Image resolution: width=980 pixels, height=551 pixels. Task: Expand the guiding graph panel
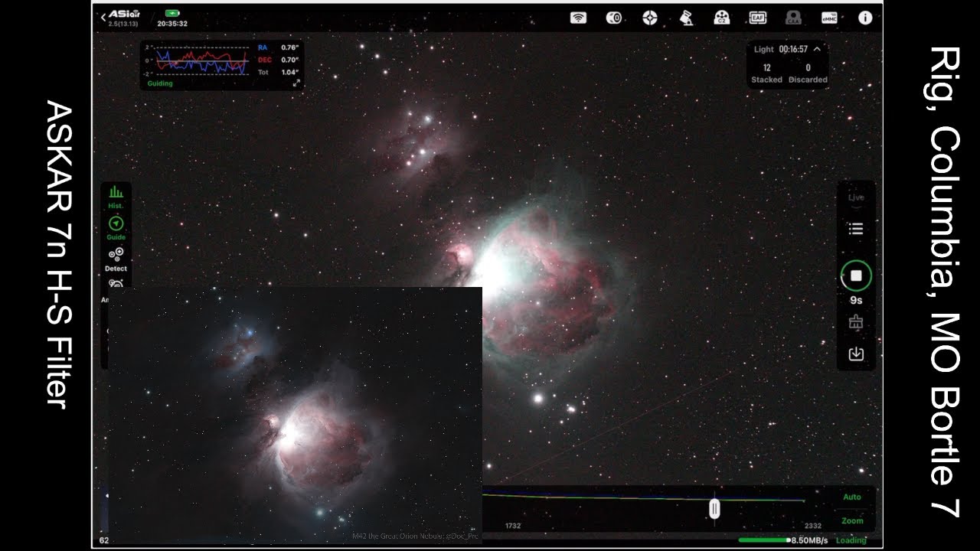[x=296, y=83]
